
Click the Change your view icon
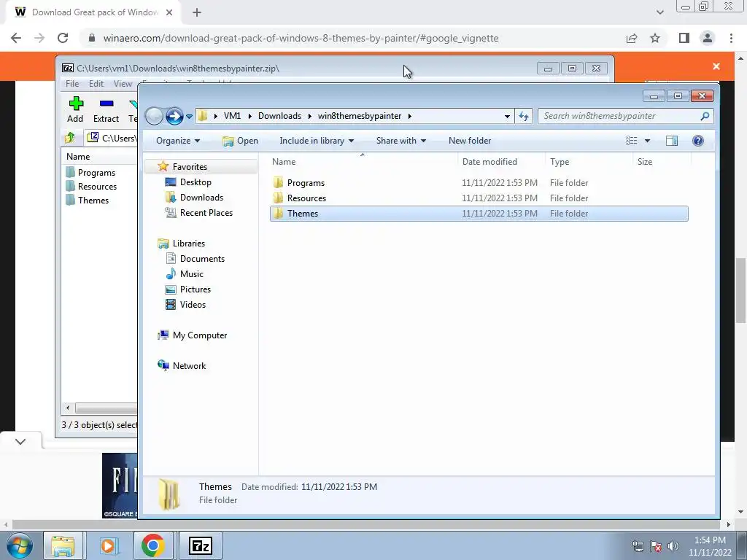click(631, 141)
